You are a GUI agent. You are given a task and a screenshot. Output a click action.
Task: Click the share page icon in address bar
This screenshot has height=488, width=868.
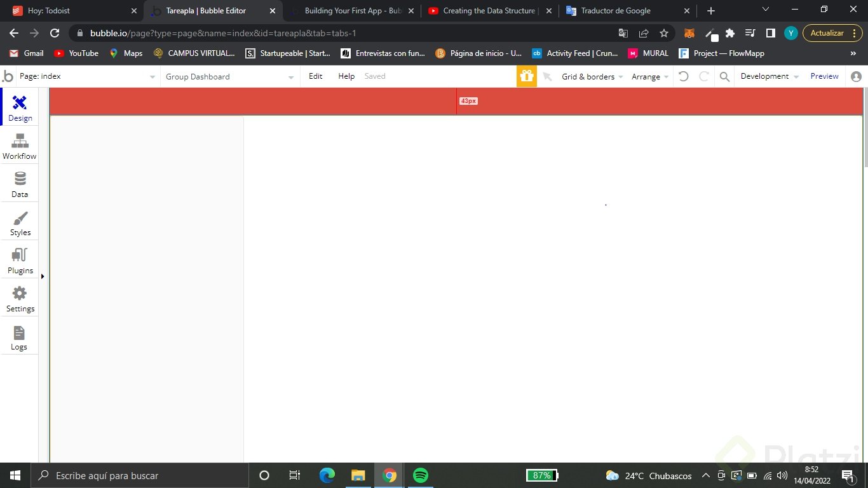644,33
